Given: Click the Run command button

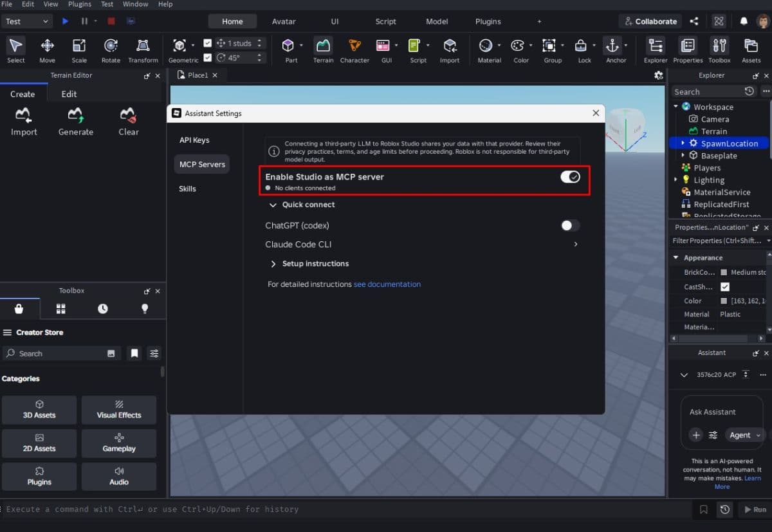Looking at the screenshot, I should pos(754,509).
